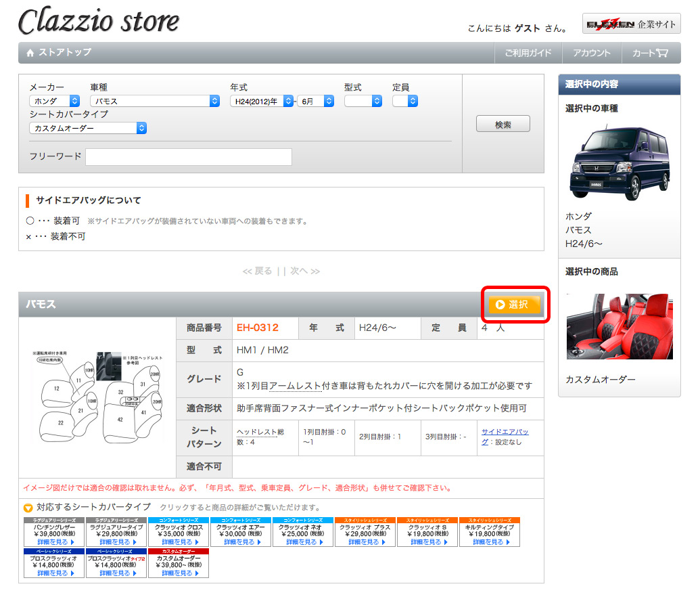The width and height of the screenshot is (700, 597).
Task: View details of クラッツィオ ネオ ¥25,000
Action: point(303,532)
